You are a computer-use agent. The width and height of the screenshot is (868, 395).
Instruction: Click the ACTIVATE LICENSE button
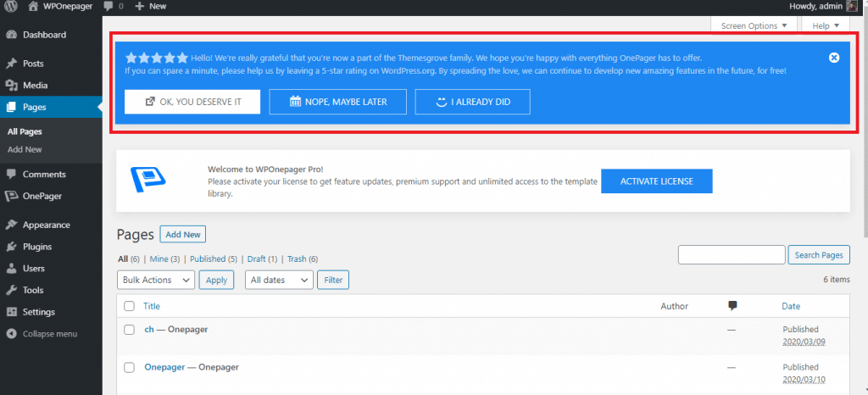coord(657,181)
